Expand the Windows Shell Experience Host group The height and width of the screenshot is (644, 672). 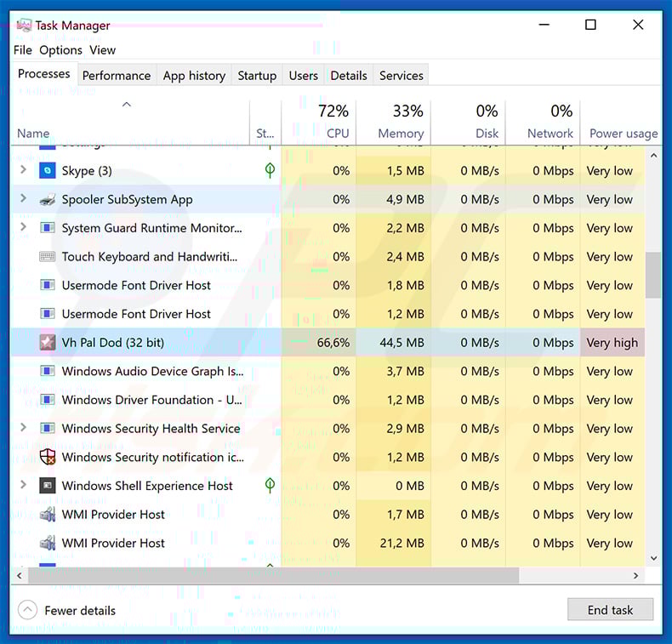[x=24, y=485]
